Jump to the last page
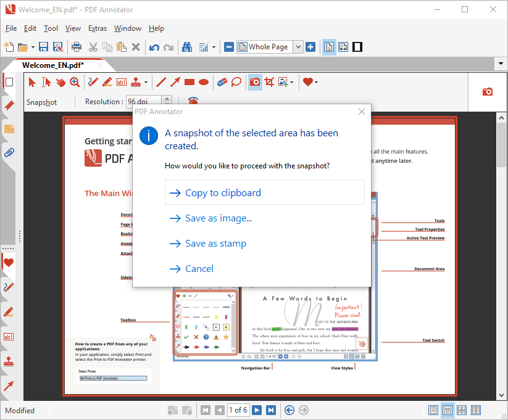 coord(271,410)
